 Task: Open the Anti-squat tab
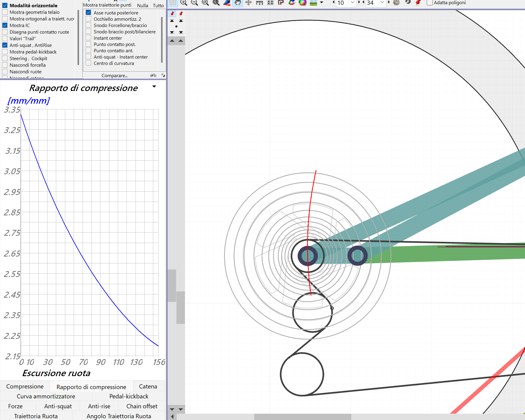(x=58, y=406)
